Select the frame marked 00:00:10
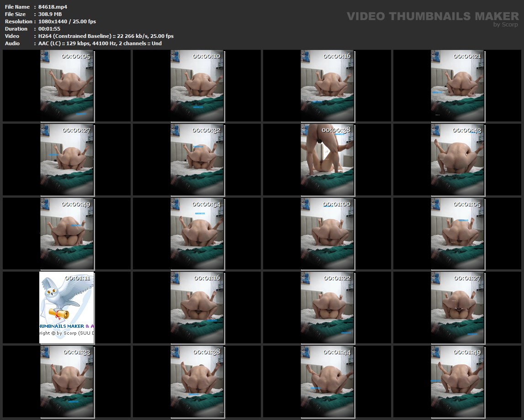 point(197,86)
